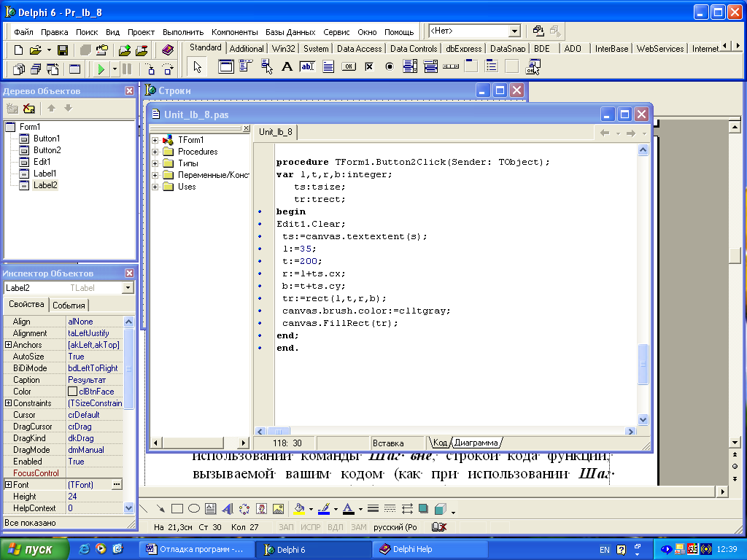Select the Button 'OK' component in palette
This screenshot has width=747, height=560.
349,66
